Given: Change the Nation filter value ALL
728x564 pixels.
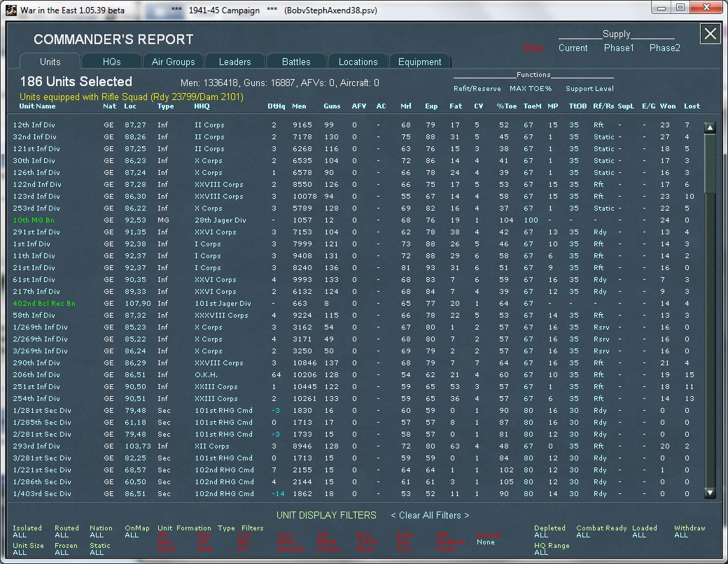Looking at the screenshot, I should pos(97,535).
